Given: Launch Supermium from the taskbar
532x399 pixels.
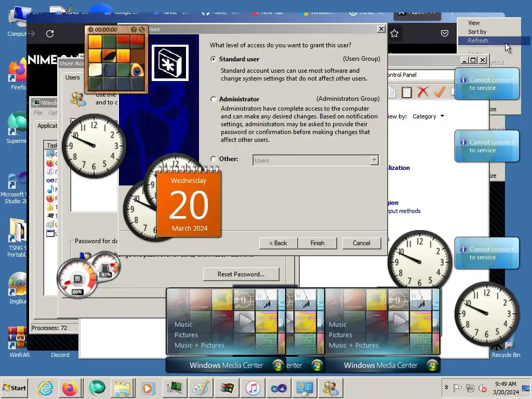Looking at the screenshot, I should coord(97,388).
